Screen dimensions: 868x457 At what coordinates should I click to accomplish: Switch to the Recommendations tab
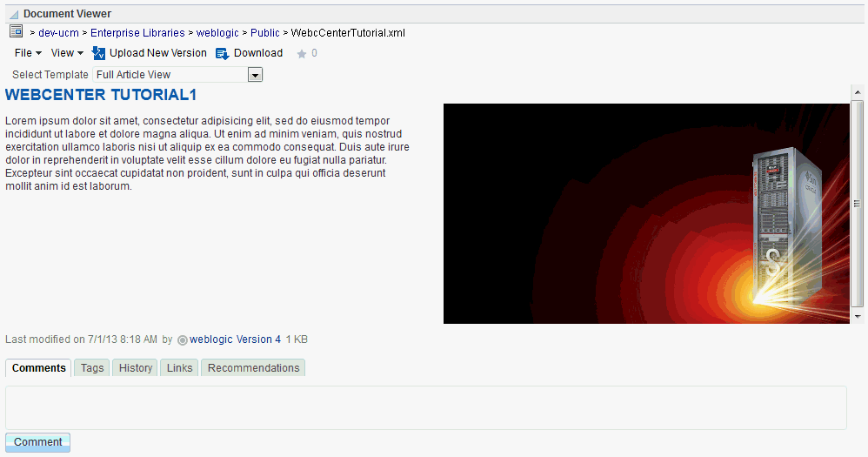(254, 368)
